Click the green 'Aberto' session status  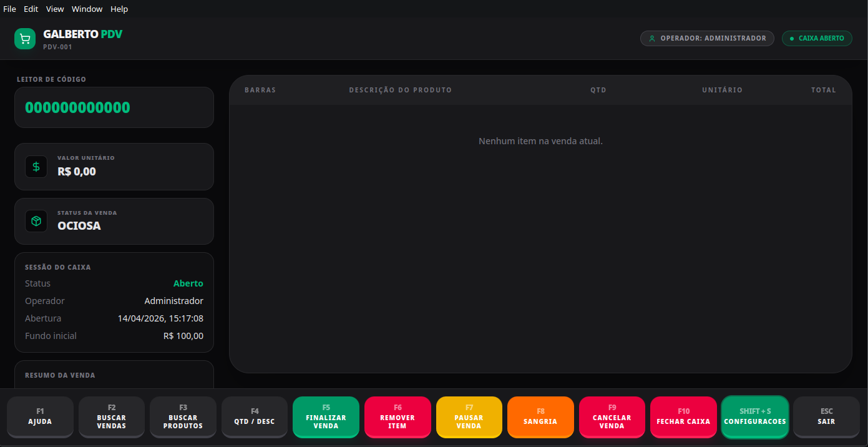click(x=188, y=283)
